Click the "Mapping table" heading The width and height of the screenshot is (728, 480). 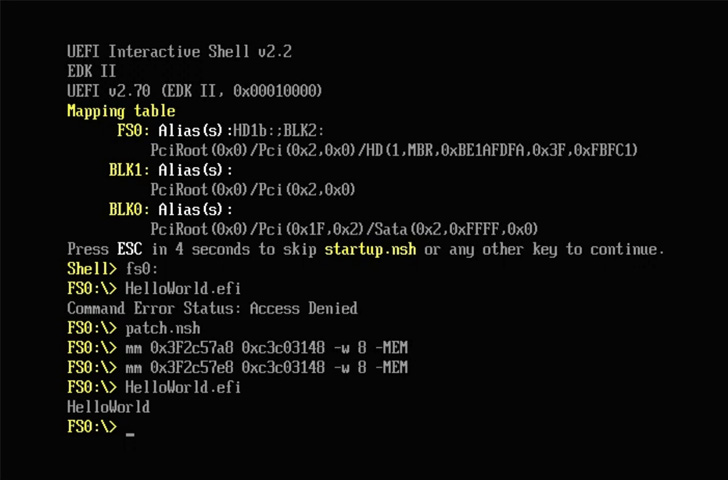[121, 111]
